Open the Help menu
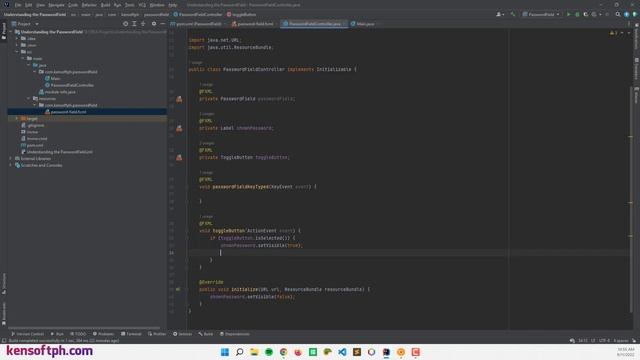 point(173,5)
